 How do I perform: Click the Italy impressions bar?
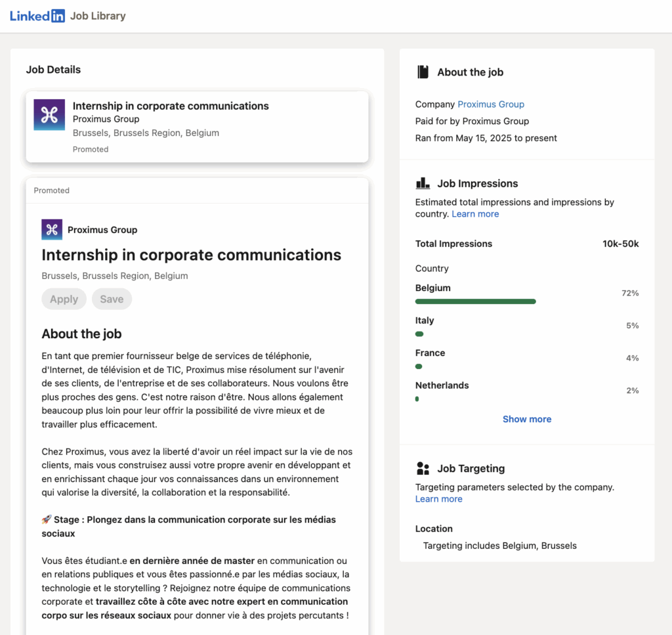coord(419,334)
